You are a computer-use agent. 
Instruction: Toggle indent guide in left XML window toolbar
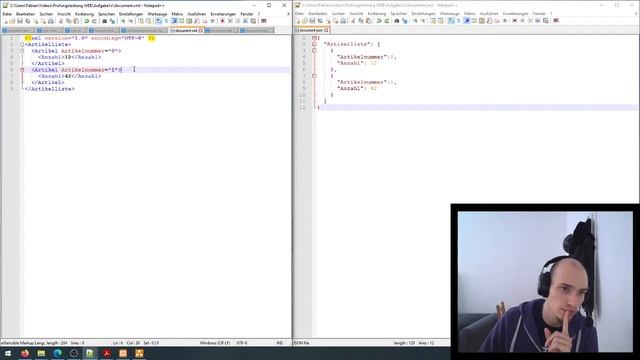174,21
